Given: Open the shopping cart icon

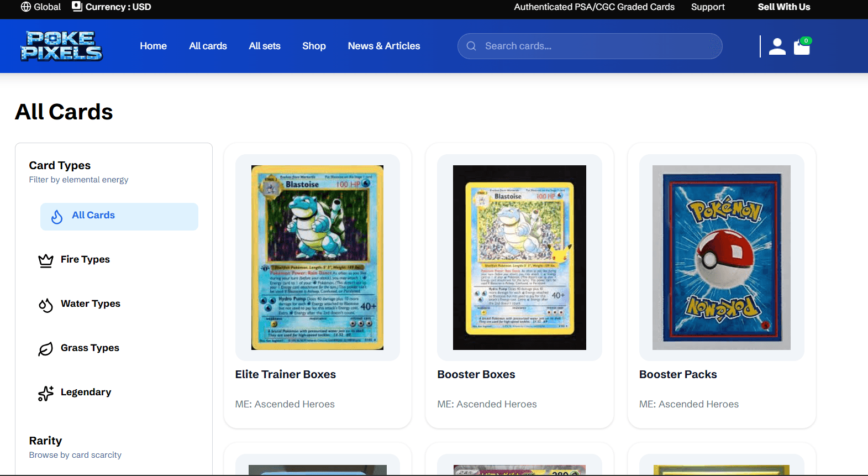Looking at the screenshot, I should tap(802, 47).
